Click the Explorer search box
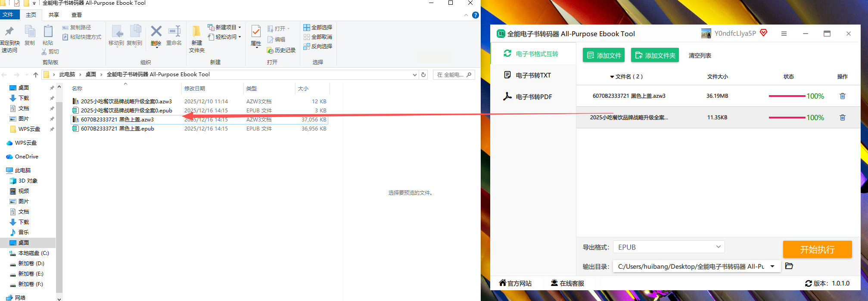Viewport: 868px width, 301px height. click(x=454, y=74)
